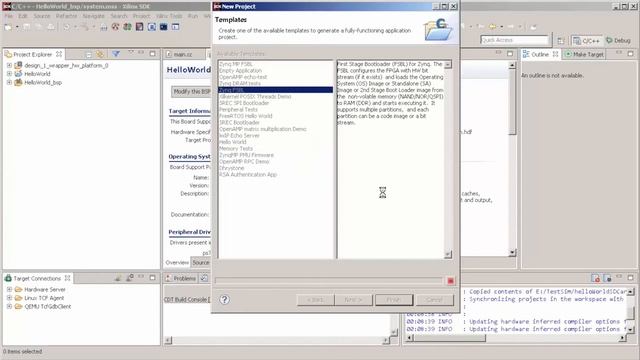Expand the HelloWorld_bsp project node
640x360 pixels.
point(9,82)
